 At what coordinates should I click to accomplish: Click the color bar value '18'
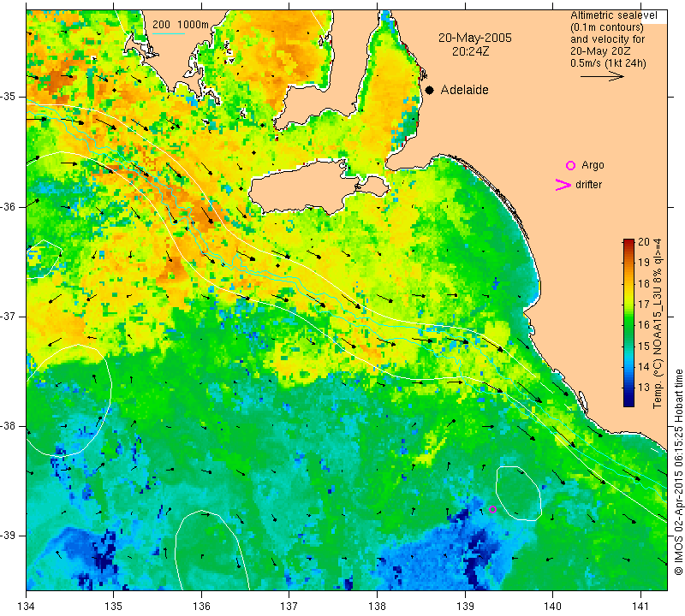click(644, 283)
